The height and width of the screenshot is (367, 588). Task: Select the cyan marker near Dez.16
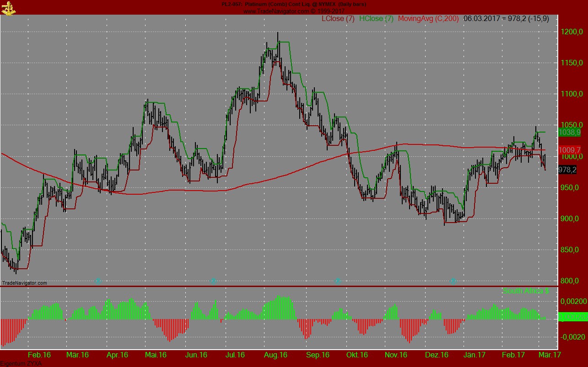(x=453, y=281)
